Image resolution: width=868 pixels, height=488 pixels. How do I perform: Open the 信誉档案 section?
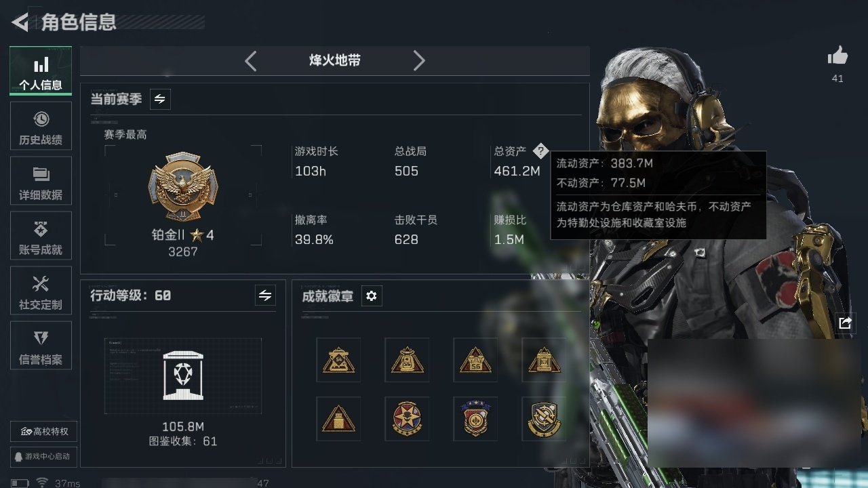click(x=41, y=345)
